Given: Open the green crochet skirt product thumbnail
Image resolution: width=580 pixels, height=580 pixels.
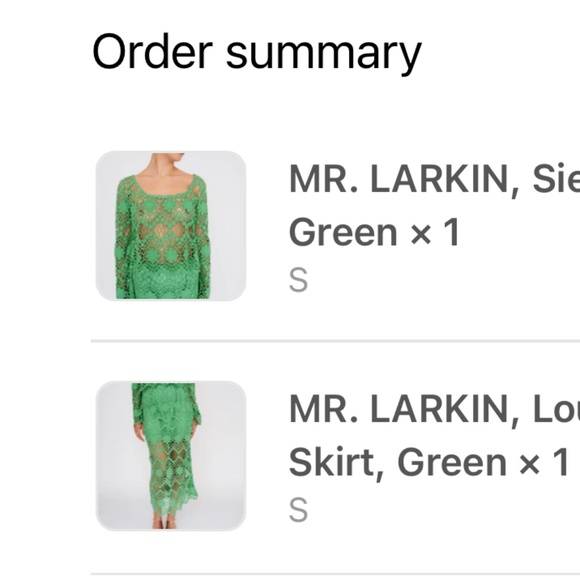Looking at the screenshot, I should pos(171,456).
